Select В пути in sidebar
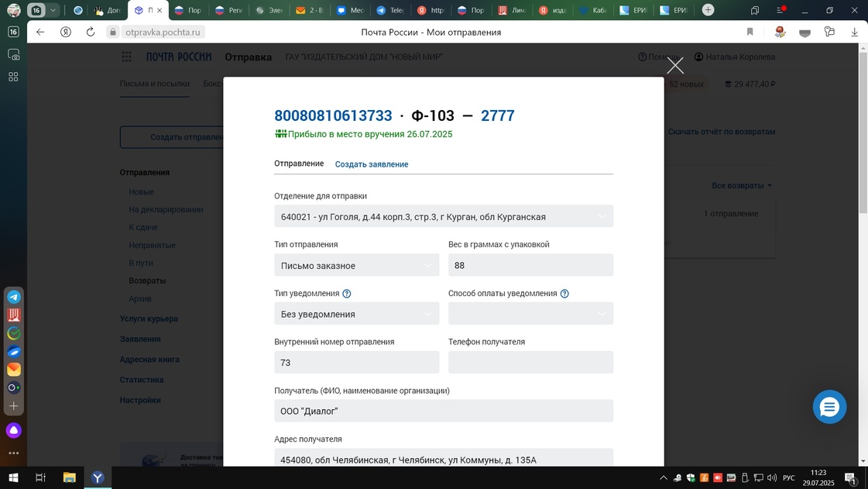 [x=141, y=263]
